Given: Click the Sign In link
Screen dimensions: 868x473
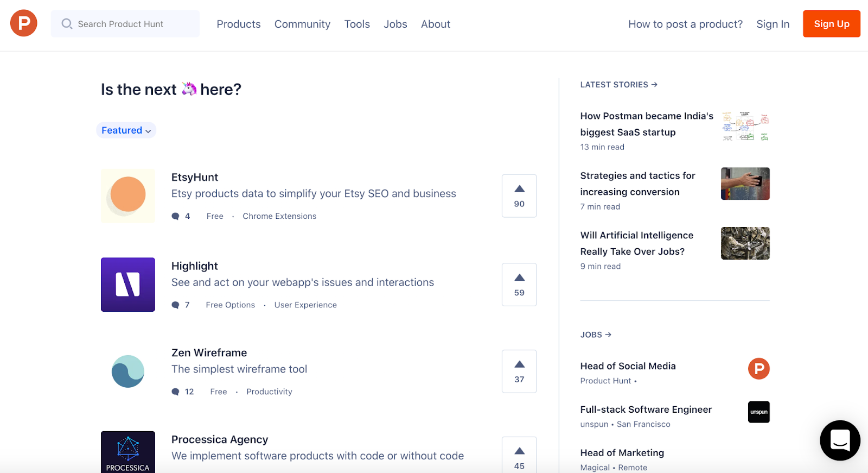Looking at the screenshot, I should pyautogui.click(x=773, y=24).
